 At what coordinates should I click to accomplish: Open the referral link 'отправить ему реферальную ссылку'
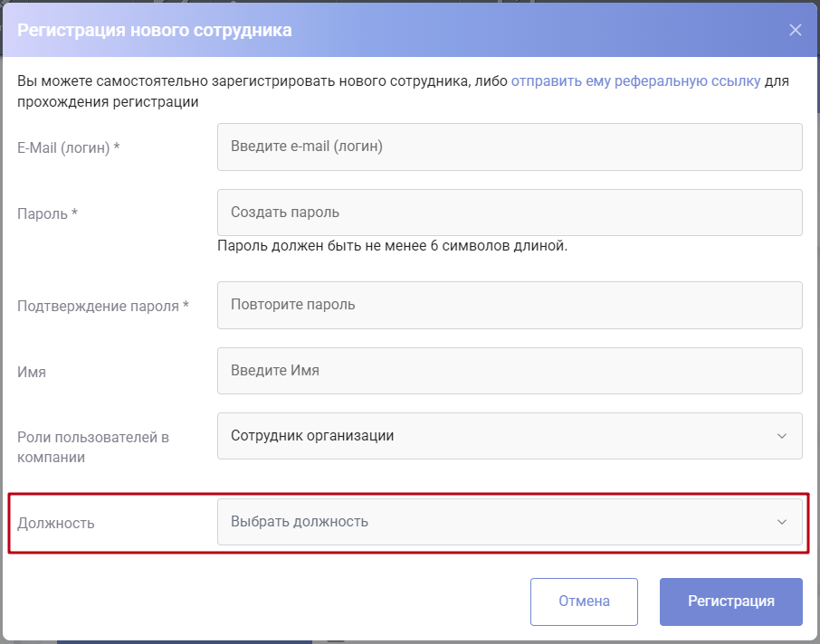pyautogui.click(x=635, y=81)
